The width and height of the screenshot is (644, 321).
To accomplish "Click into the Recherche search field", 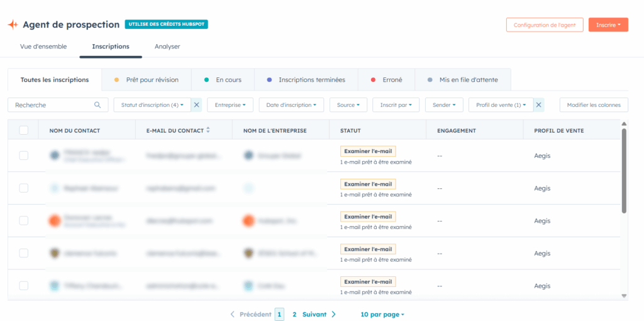I will tap(58, 105).
